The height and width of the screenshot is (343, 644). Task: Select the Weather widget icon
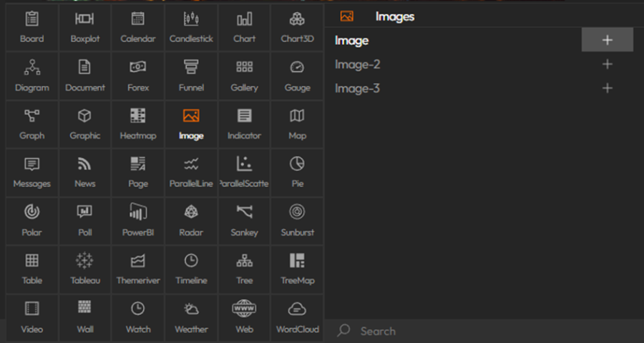pos(191,317)
